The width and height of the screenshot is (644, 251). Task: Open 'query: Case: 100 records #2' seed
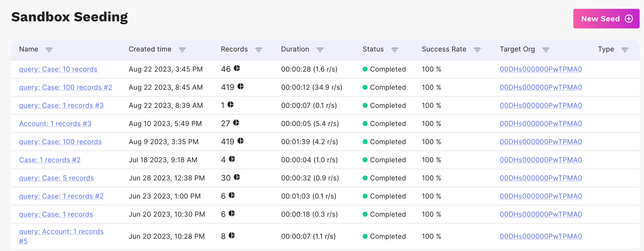coord(66,88)
